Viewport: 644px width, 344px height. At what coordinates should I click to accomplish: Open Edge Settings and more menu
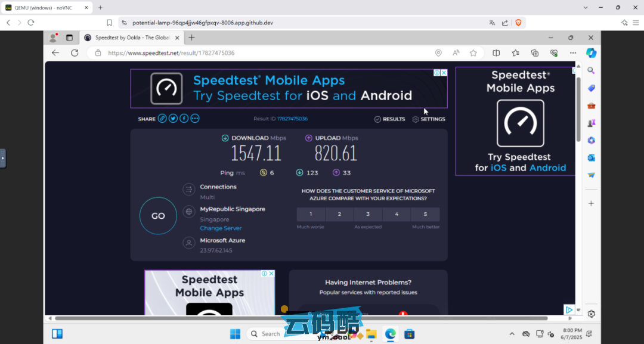coord(573,53)
